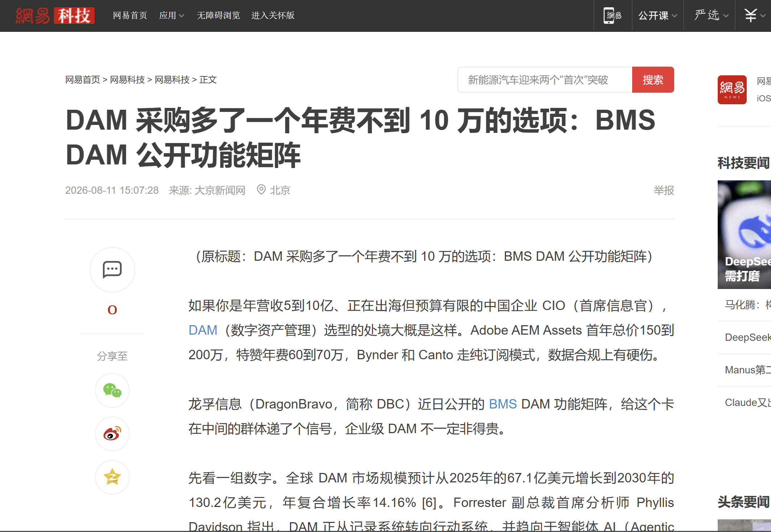Viewport: 771px width, 532px height.
Task: Open the comments bubble icon
Action: (x=112, y=270)
